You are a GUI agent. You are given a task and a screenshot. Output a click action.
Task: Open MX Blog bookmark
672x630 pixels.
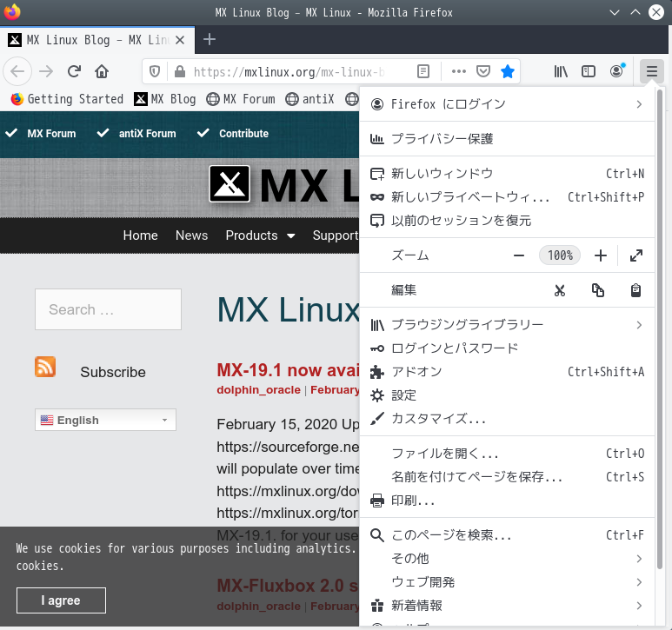coord(165,99)
